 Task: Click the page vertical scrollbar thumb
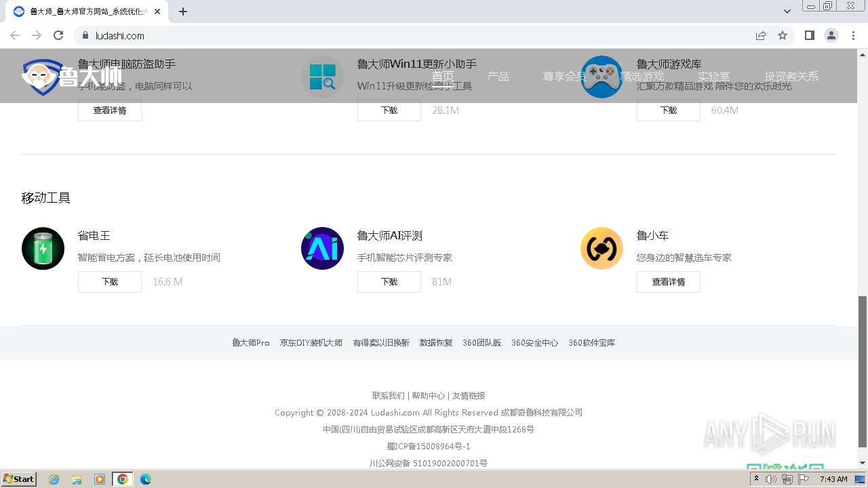[x=863, y=372]
